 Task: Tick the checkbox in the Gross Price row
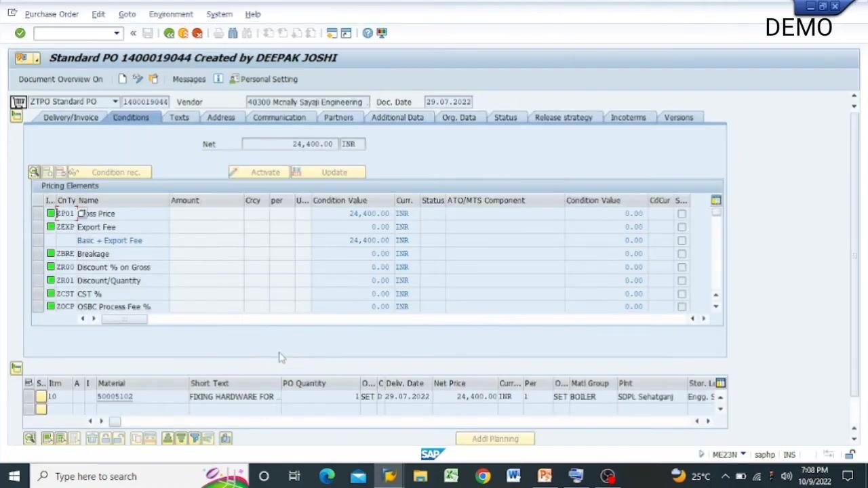click(682, 214)
